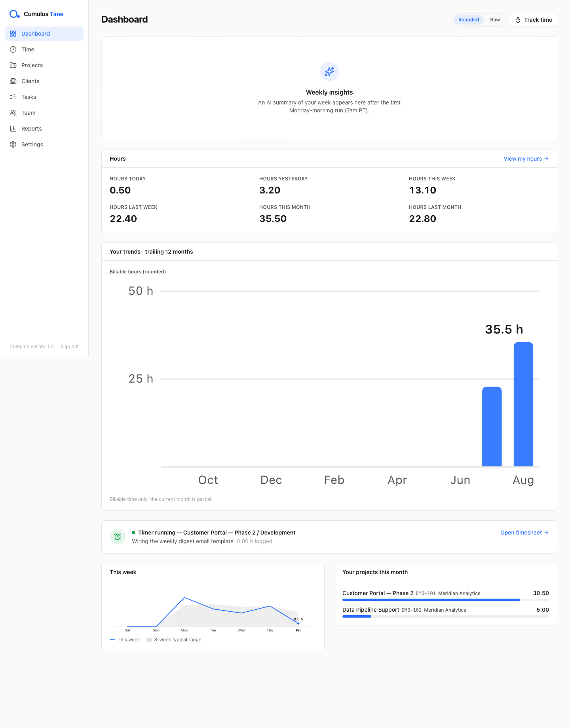Switch hours display to Rounded
Viewport: 570px width, 728px height.
tap(469, 20)
